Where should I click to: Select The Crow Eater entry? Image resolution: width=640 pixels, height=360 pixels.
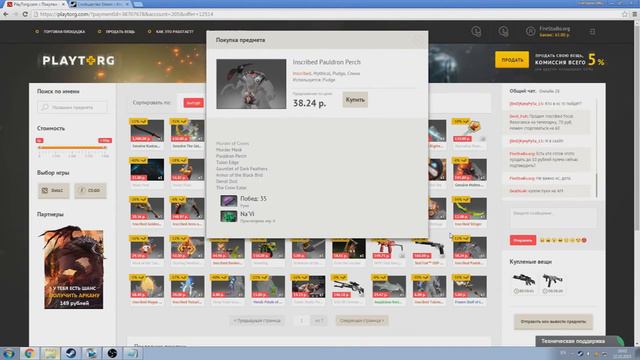click(231, 188)
